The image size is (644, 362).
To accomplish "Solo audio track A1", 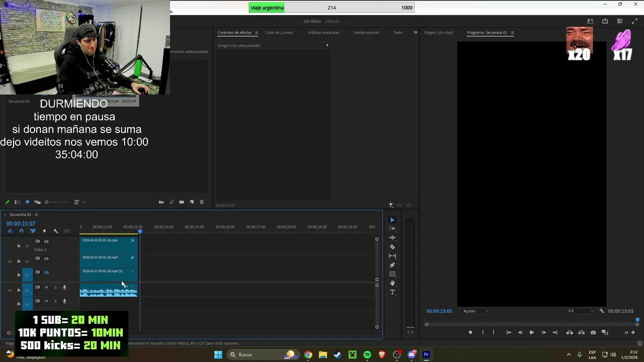I will click(x=55, y=287).
